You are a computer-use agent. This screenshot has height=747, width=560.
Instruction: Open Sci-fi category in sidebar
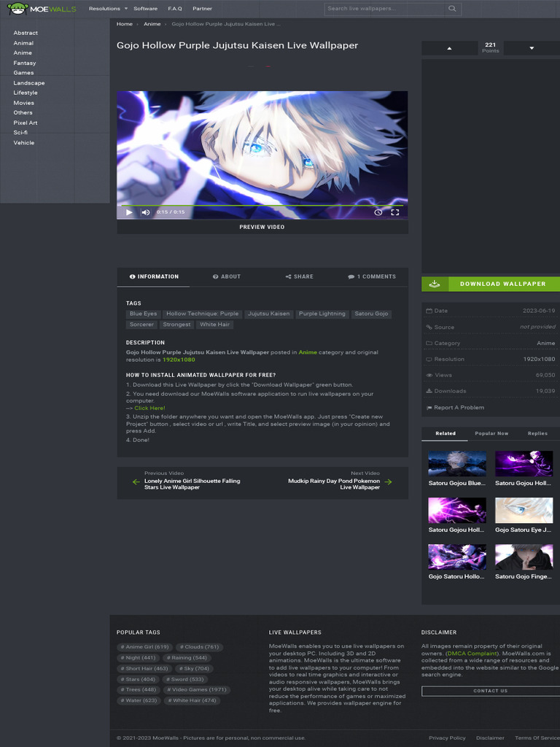tap(20, 133)
